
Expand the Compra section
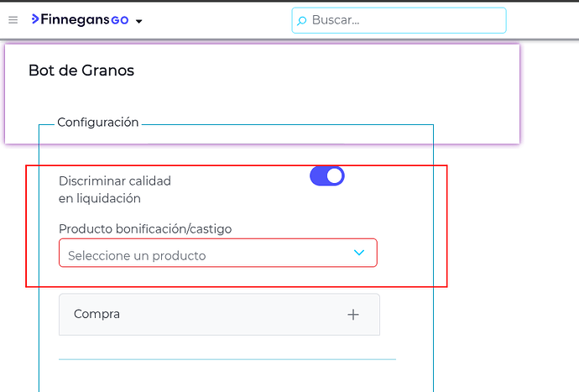[219, 315]
